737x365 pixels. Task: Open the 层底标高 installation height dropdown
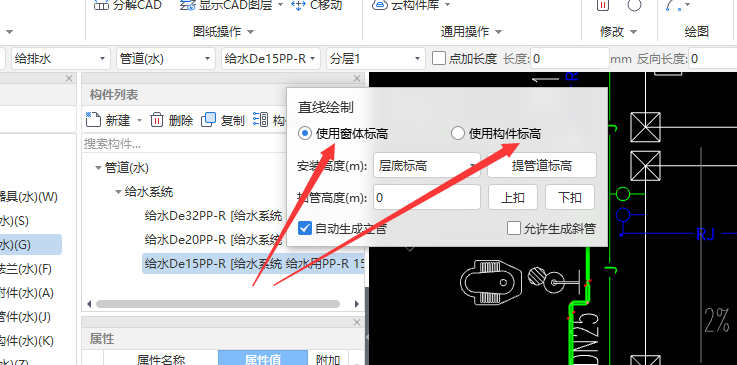pos(427,166)
